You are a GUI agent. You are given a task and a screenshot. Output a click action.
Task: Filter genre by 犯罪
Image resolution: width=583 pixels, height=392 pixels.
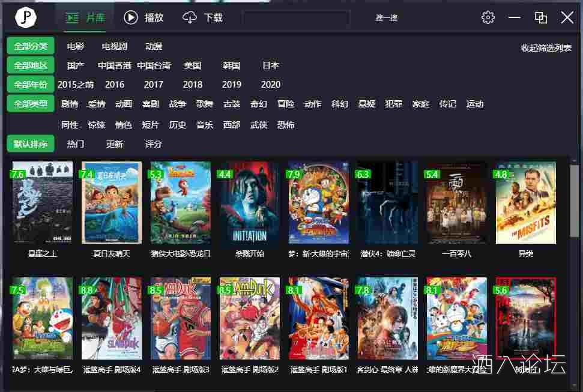tap(394, 104)
